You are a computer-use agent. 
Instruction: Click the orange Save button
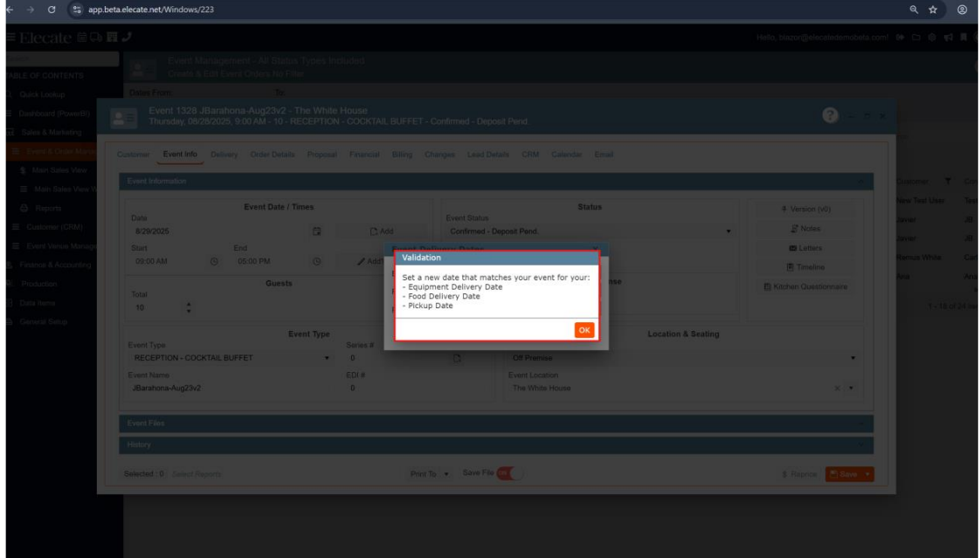click(844, 474)
